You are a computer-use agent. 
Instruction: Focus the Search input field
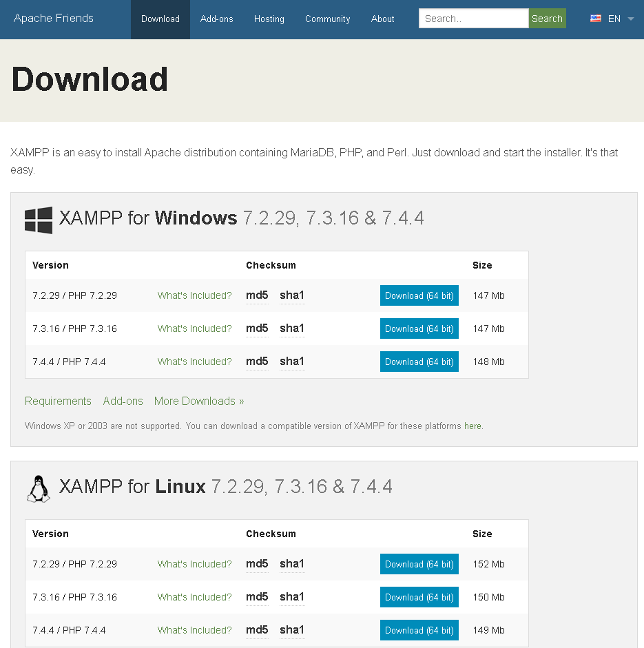click(x=473, y=18)
